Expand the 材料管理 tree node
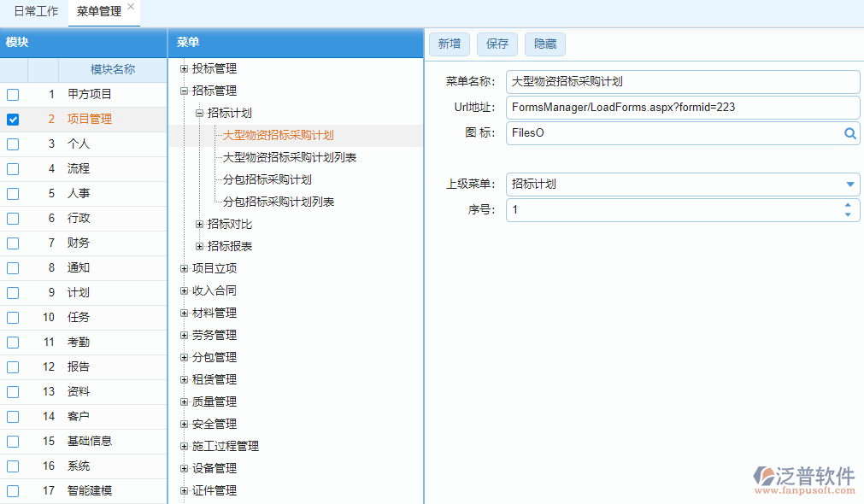 (184, 314)
